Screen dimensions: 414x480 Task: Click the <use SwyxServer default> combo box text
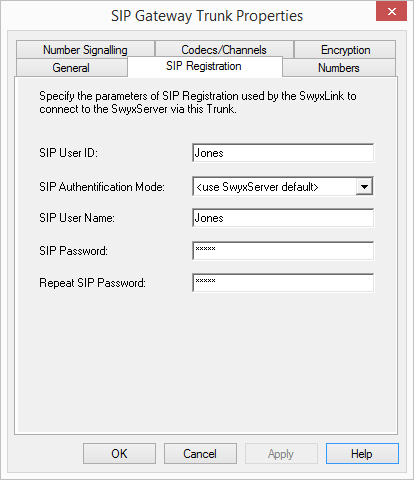click(x=257, y=187)
